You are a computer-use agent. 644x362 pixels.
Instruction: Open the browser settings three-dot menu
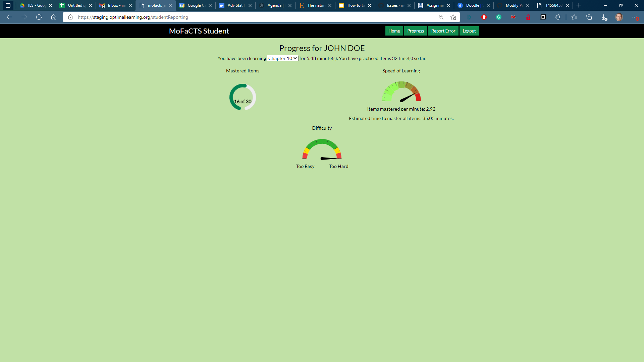[x=634, y=17]
